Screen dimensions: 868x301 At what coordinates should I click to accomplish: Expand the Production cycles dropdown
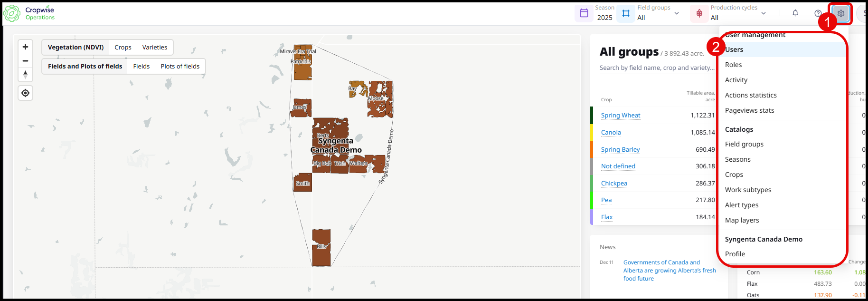(764, 13)
